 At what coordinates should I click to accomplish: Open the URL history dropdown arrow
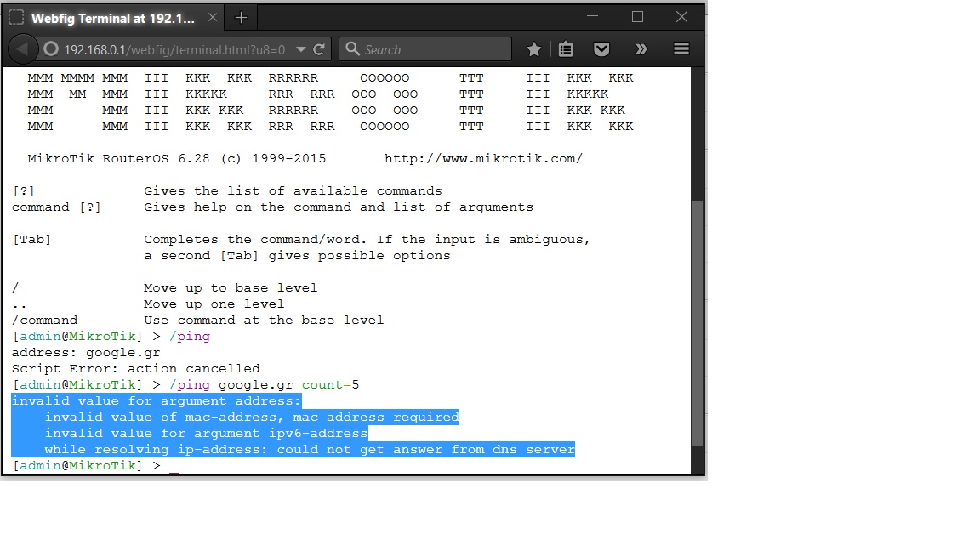click(300, 49)
